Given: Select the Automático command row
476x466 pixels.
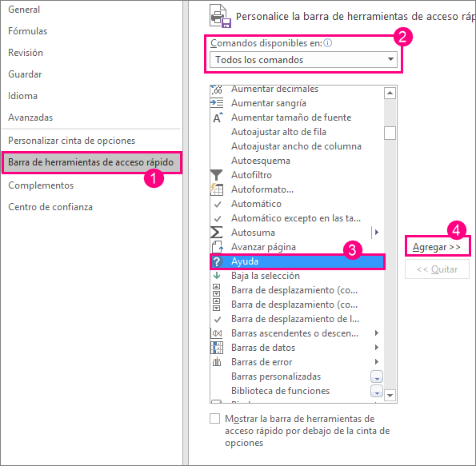Looking at the screenshot, I should pos(297,204).
